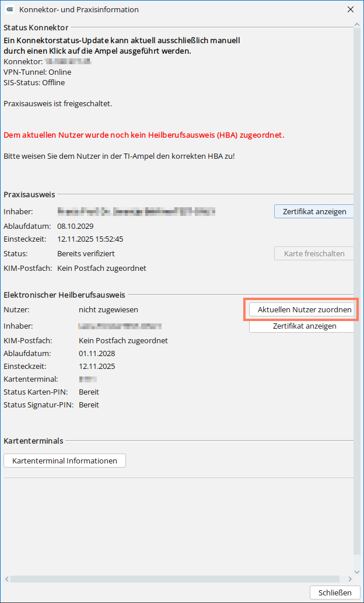Viewport: 364px width, 603px height.
Task: Click the HBA Ablaufdatum value 01.11.2028
Action: point(97,353)
